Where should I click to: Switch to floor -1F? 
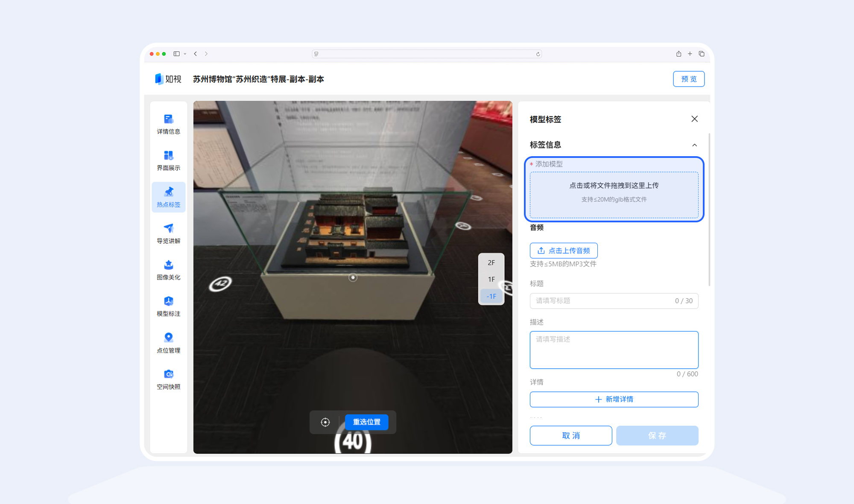pos(491,296)
